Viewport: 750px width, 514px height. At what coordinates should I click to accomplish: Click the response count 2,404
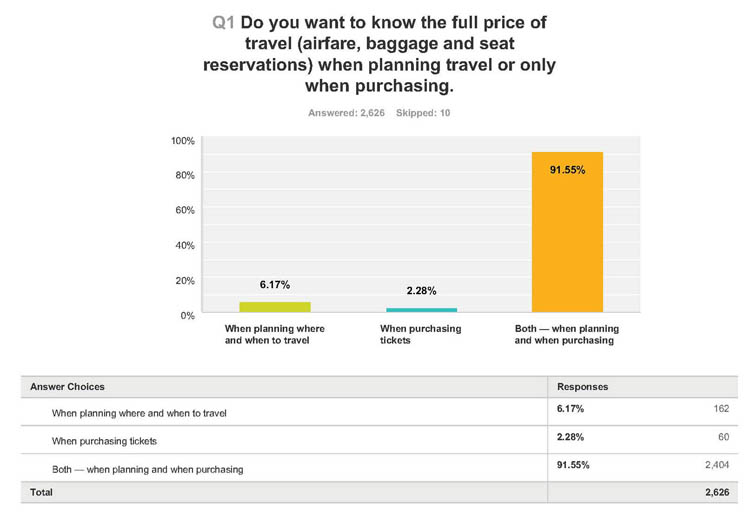[717, 464]
